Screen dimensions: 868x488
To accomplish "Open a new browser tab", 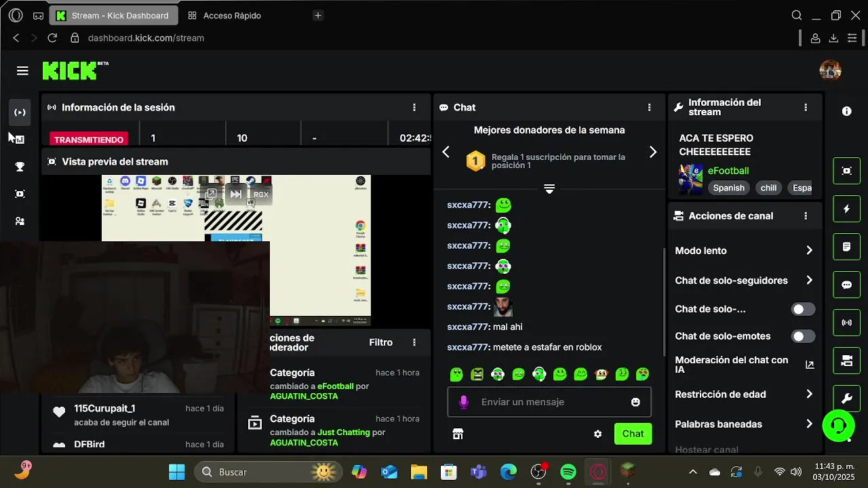I will tap(318, 15).
